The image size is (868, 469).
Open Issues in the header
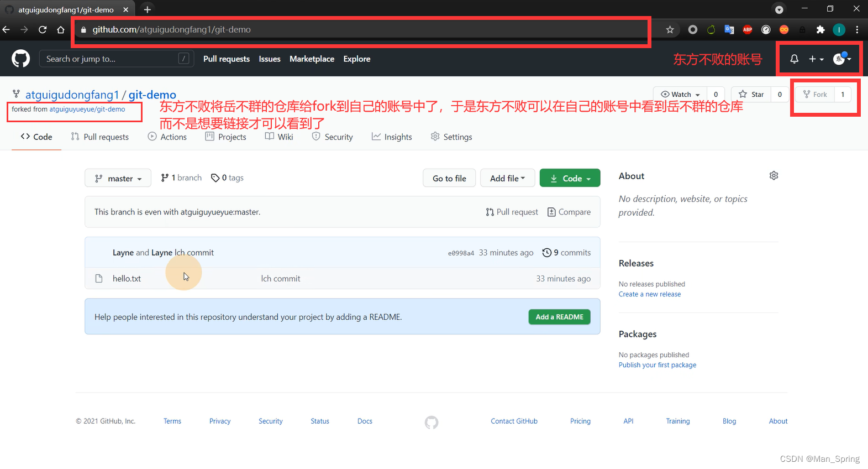[x=270, y=59]
